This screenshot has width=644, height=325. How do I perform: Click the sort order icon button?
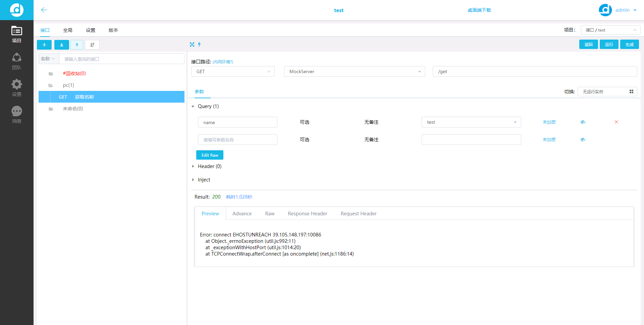point(92,45)
